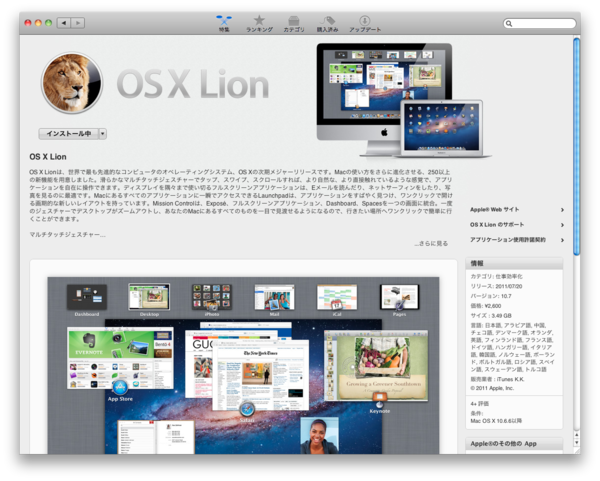Click chevron next to OS X Lion のサポート
The width and height of the screenshot is (600, 481).
[562, 225]
